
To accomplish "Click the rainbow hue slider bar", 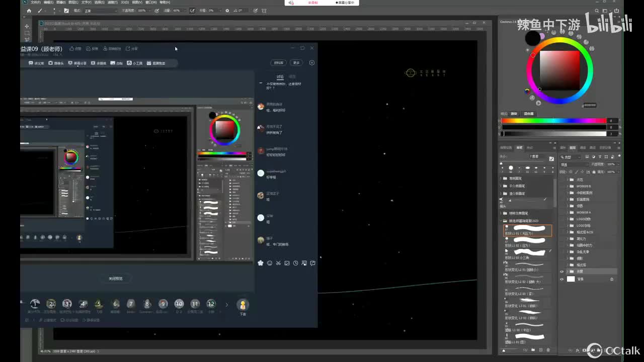I will (x=553, y=121).
